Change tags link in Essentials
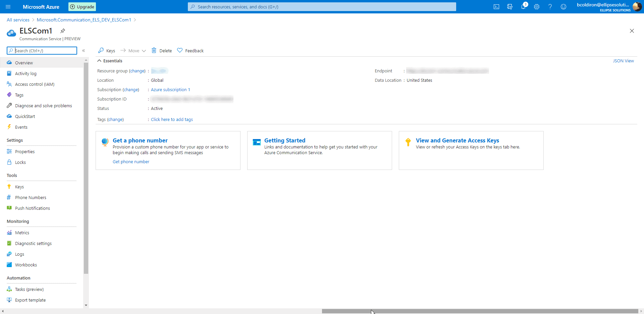 tap(115, 119)
